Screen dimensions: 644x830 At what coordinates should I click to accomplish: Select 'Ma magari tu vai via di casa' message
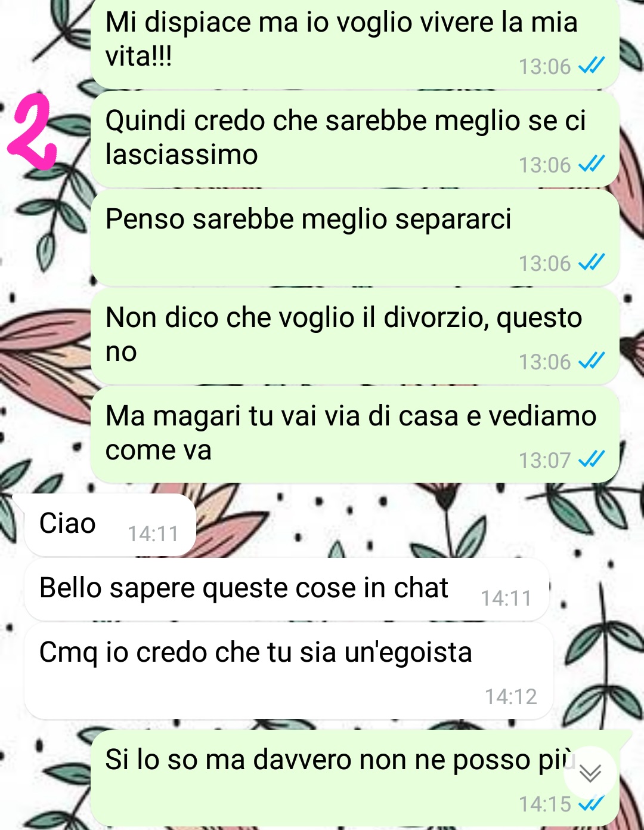355,435
